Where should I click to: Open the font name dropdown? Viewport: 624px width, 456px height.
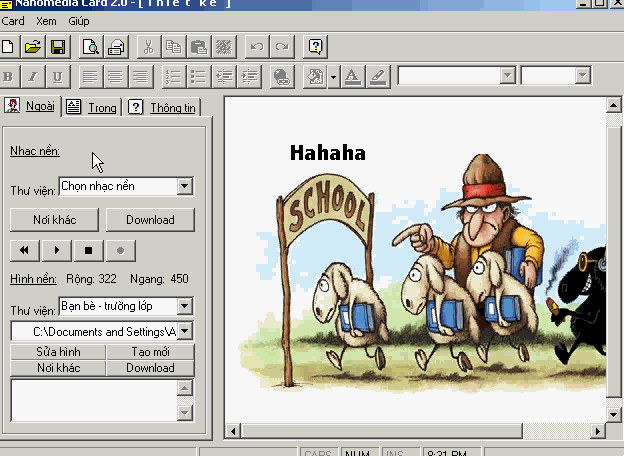(x=507, y=75)
